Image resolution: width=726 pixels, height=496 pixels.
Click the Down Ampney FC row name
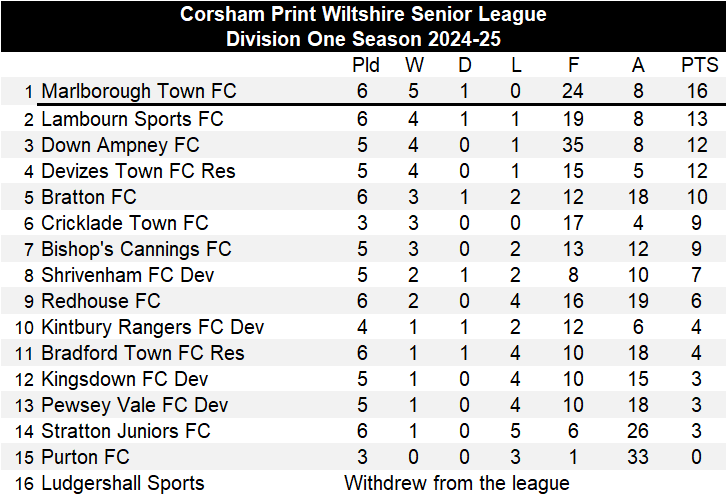120,145
